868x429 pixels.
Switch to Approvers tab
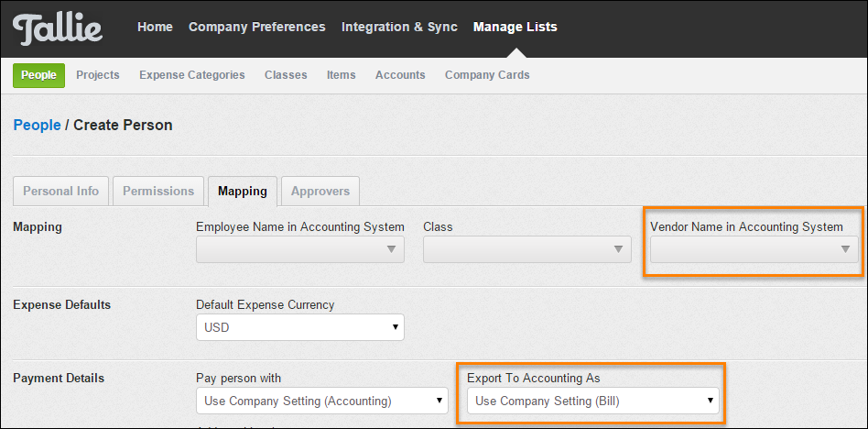tap(320, 192)
